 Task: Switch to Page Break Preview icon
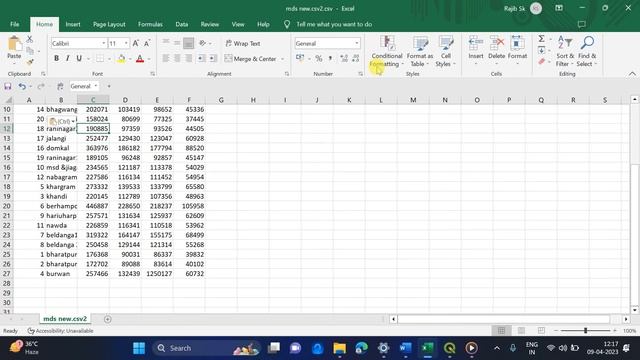click(x=541, y=331)
